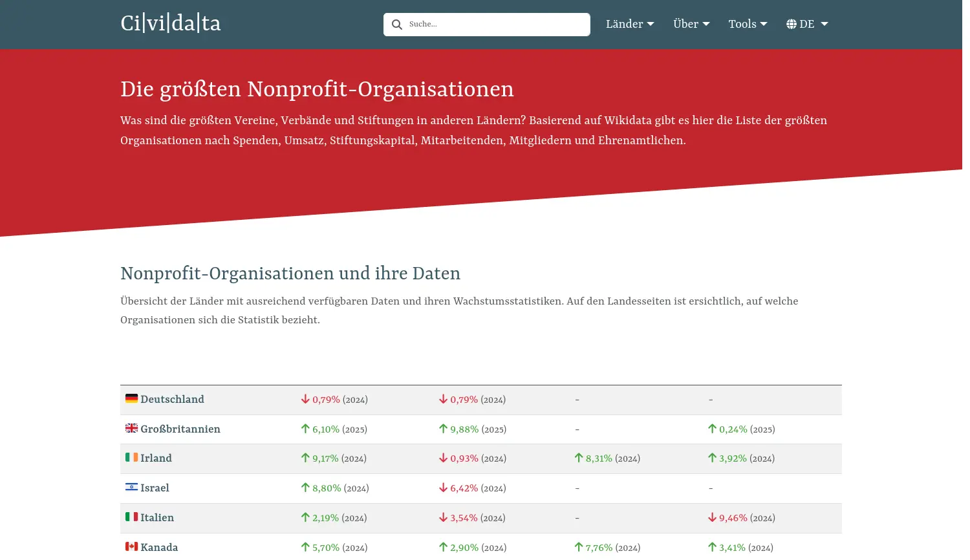Click the up arrow beside 2,19%

tap(305, 517)
